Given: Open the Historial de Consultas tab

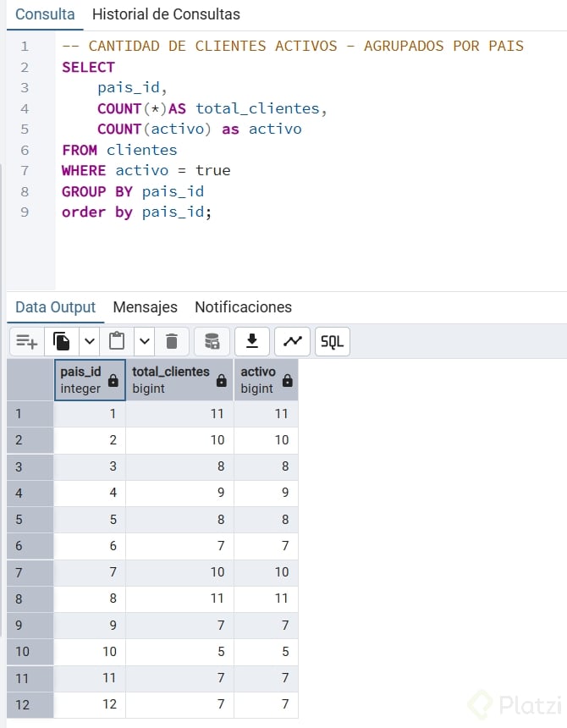Looking at the screenshot, I should [166, 14].
